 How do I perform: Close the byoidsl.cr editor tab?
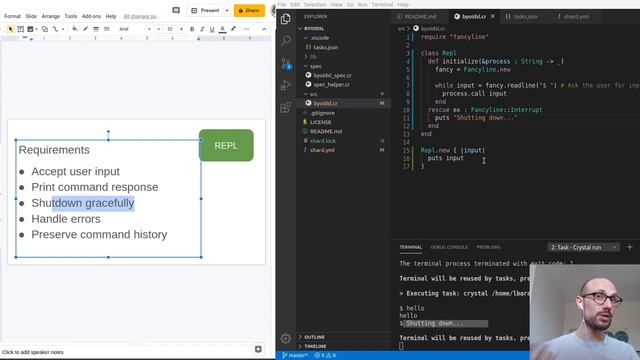[x=493, y=16]
